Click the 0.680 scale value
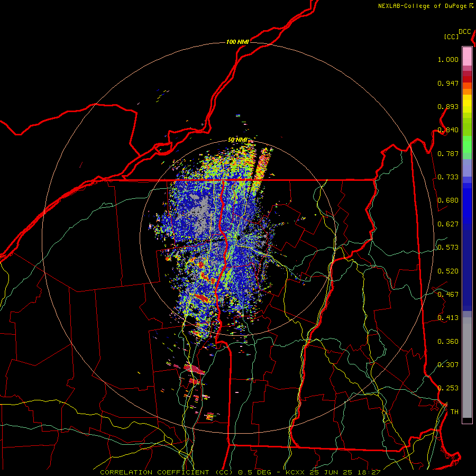This screenshot has width=476, height=476. pos(448,200)
